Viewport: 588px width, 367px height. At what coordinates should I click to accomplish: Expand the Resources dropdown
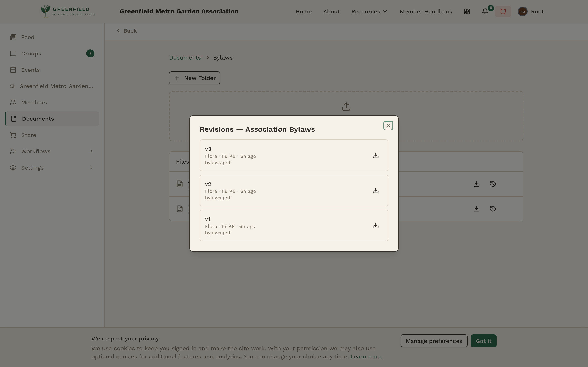[369, 11]
